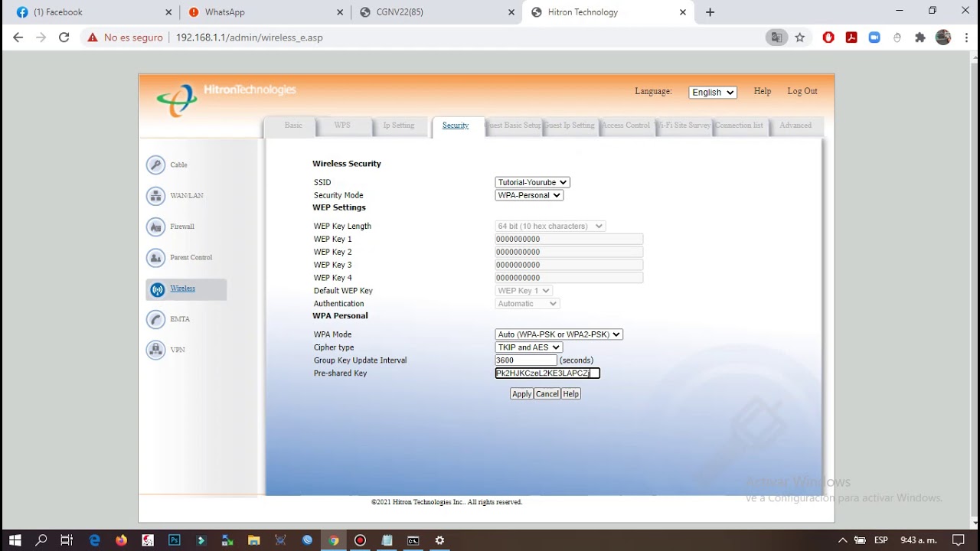This screenshot has width=980, height=551.
Task: Expand the WEP Key Length dropdown
Action: [550, 226]
